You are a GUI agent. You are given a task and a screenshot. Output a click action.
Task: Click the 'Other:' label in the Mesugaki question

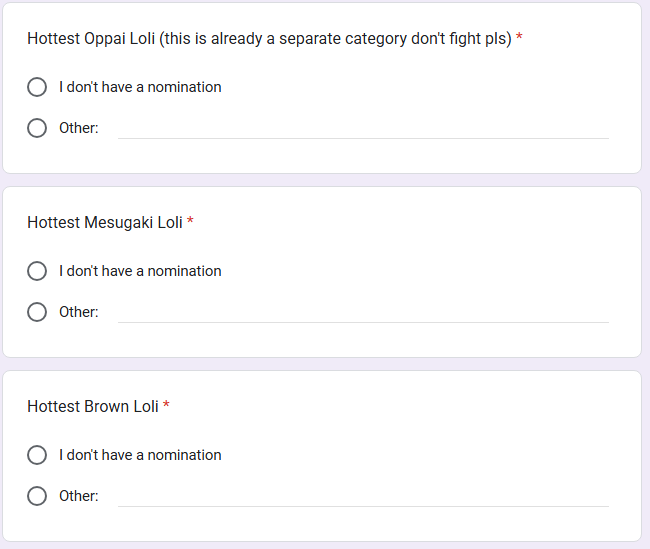click(x=79, y=312)
